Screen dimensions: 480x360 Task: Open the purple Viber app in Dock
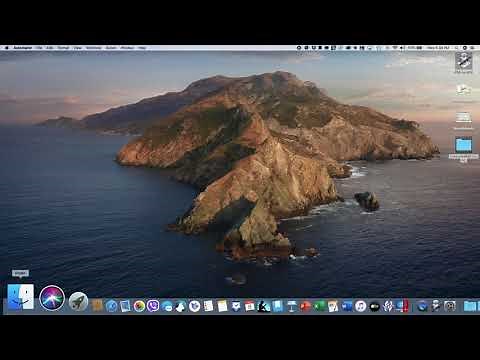pyautogui.click(x=153, y=306)
